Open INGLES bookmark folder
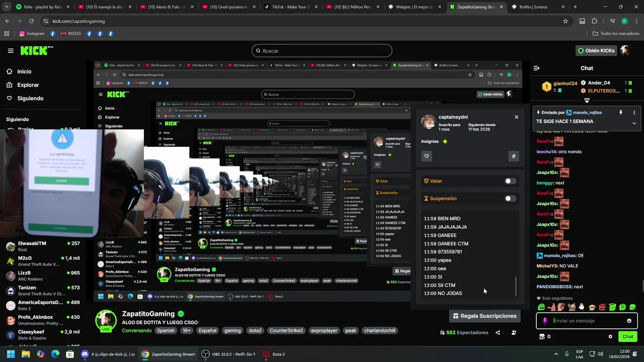This screenshot has width=644, height=362. point(71,34)
